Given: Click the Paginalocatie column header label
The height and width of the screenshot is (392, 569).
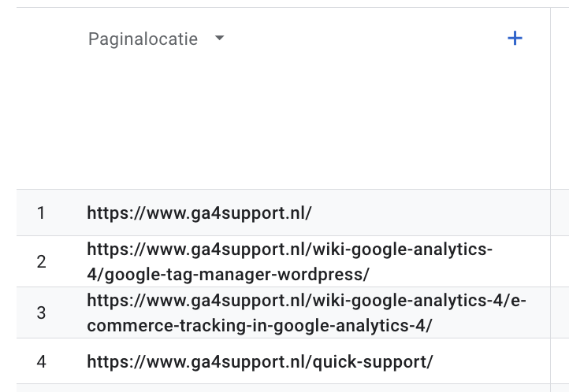Looking at the screenshot, I should [143, 39].
